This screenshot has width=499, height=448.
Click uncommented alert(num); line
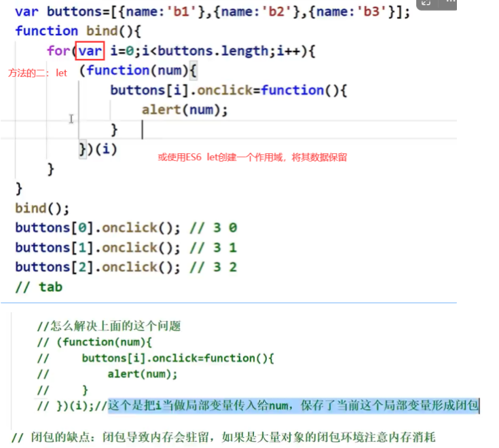[185, 110]
